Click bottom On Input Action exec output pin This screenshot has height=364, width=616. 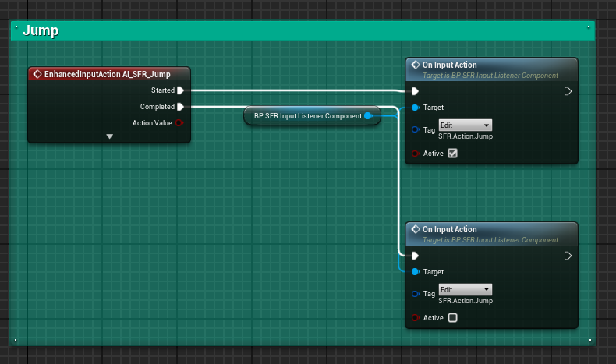click(568, 256)
